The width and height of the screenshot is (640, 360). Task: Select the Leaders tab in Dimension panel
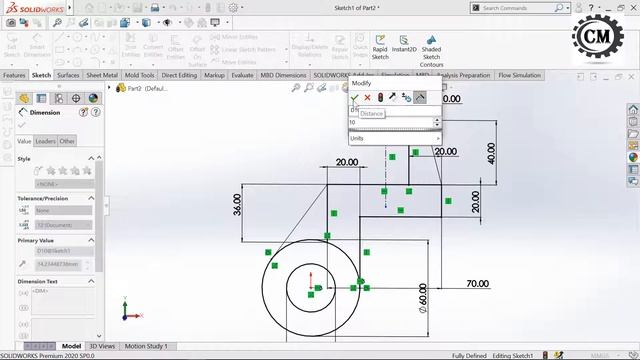45,141
